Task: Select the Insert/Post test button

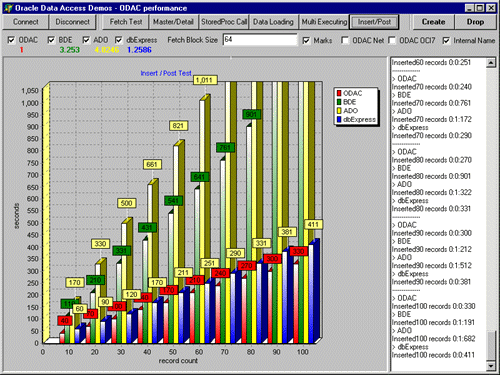Action: click(374, 22)
